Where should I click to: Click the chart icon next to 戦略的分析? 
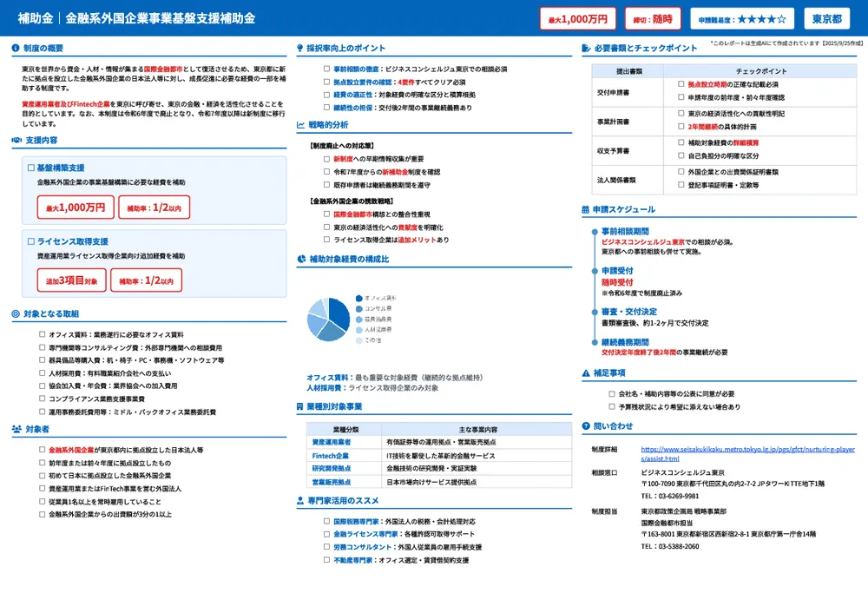pos(300,124)
